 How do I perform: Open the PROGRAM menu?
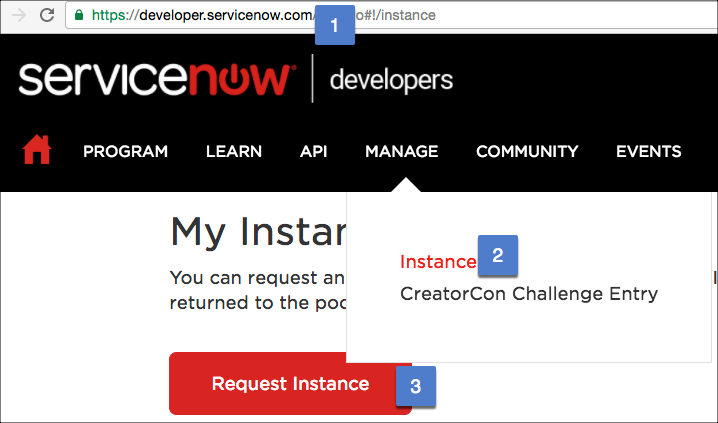125,152
